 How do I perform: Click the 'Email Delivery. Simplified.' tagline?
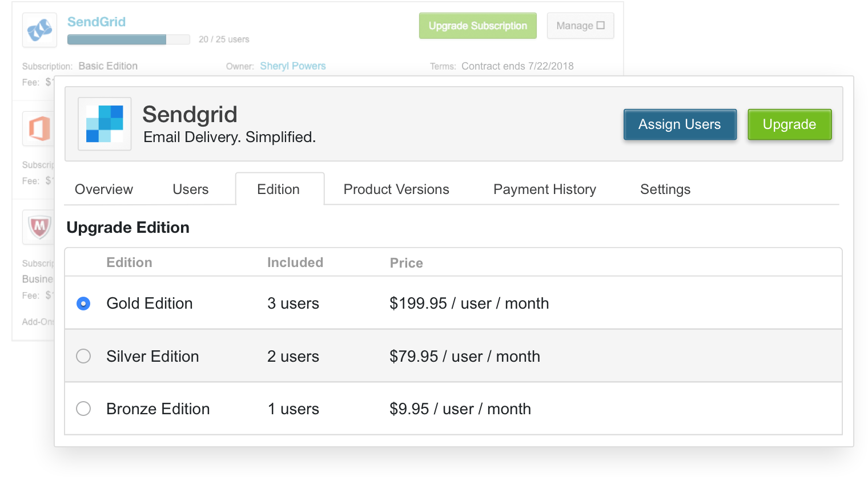(x=230, y=137)
